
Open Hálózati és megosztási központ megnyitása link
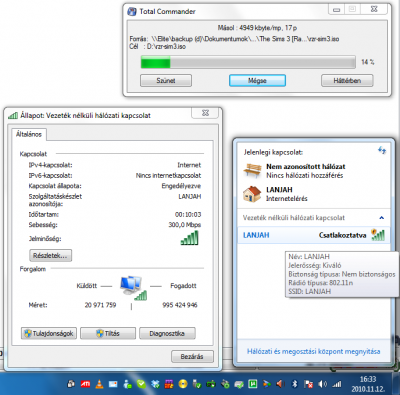point(313,351)
